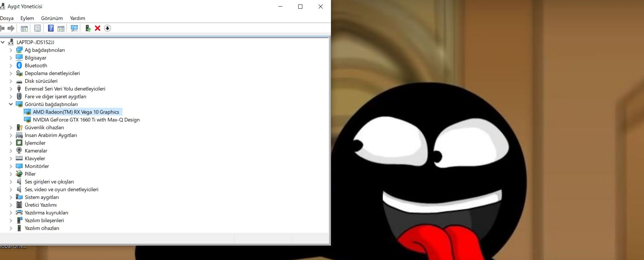This screenshot has height=260, width=644.
Task: Click the computer icon beside LAPTOP-JDS152JJ
Action: click(11, 42)
